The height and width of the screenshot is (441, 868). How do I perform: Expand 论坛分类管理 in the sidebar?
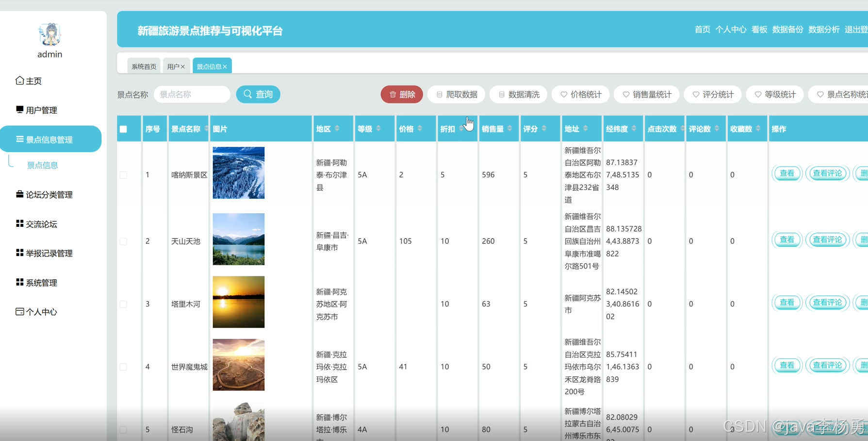pyautogui.click(x=44, y=195)
